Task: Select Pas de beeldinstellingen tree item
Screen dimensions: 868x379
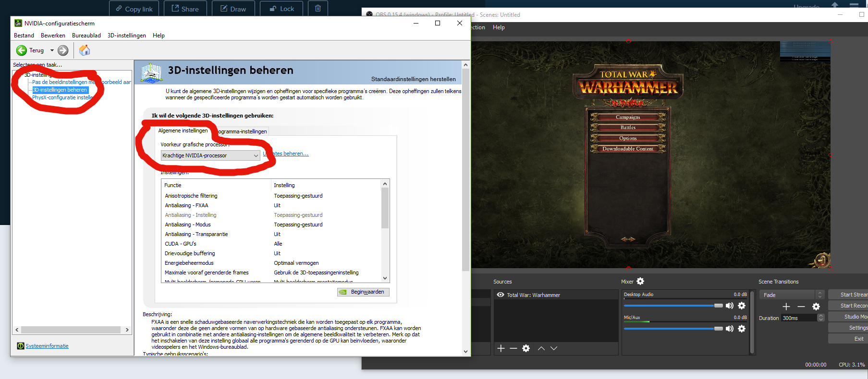Action: point(82,82)
